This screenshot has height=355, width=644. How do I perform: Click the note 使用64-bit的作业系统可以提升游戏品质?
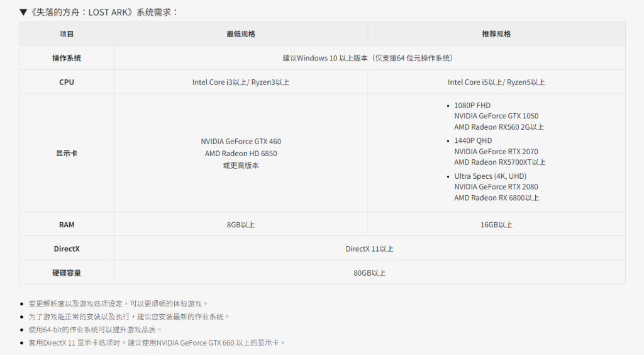tap(95, 330)
